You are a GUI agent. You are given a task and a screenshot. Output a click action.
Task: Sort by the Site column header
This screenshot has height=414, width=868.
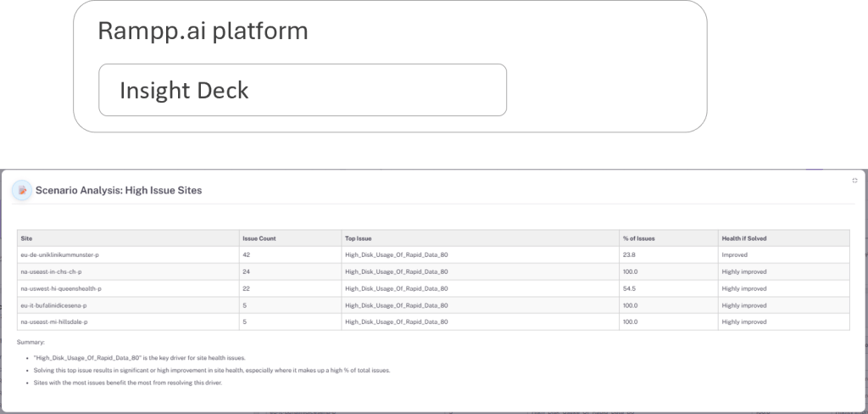[x=26, y=238]
